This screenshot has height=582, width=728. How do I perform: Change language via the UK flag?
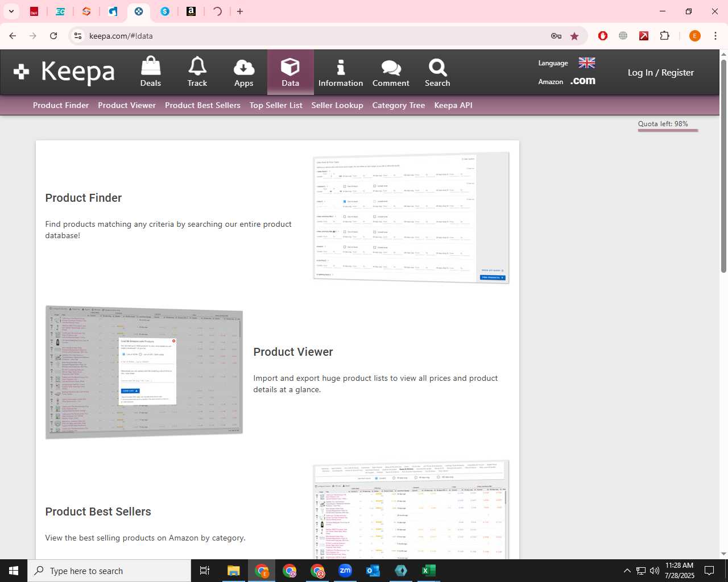(x=587, y=63)
